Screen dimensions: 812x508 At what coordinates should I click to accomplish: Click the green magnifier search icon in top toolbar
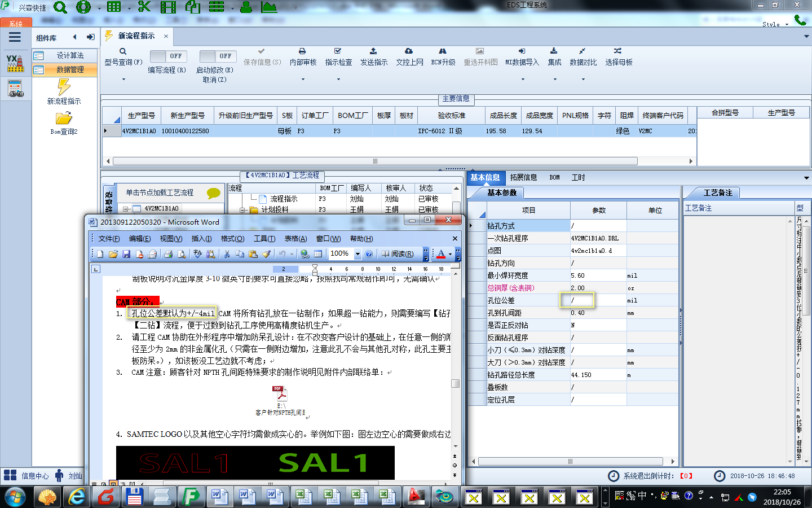pos(60,7)
